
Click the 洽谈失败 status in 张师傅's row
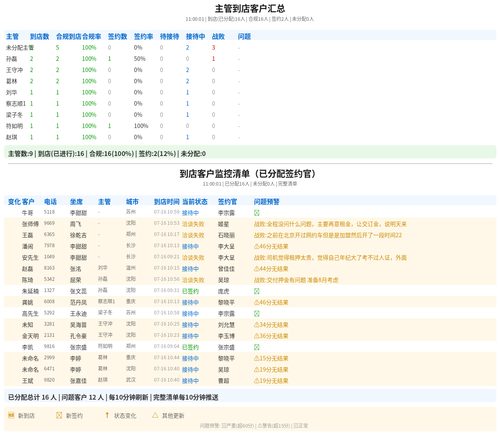[193, 224]
